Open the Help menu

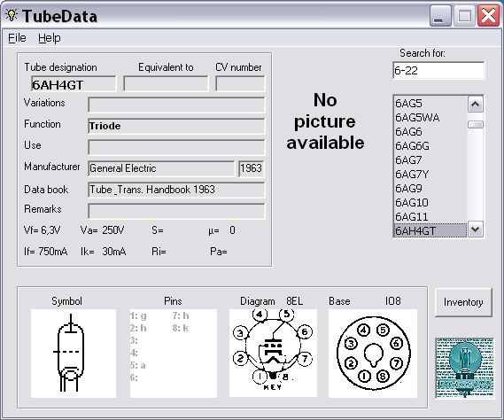pyautogui.click(x=50, y=38)
